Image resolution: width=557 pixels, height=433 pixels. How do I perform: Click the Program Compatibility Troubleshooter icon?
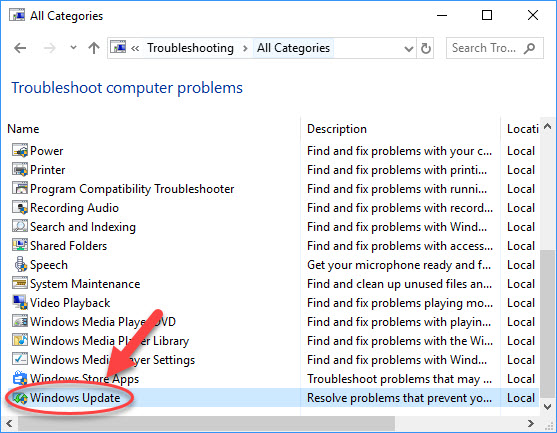pos(20,189)
